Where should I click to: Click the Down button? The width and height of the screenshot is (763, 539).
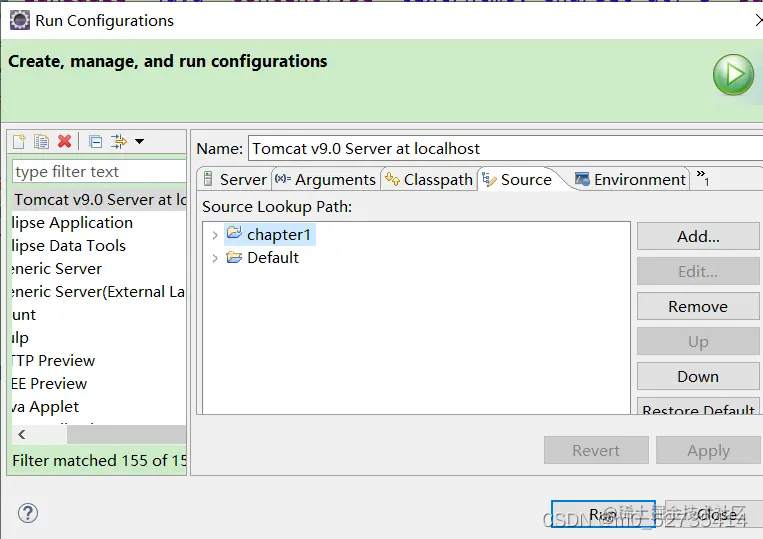pos(698,377)
